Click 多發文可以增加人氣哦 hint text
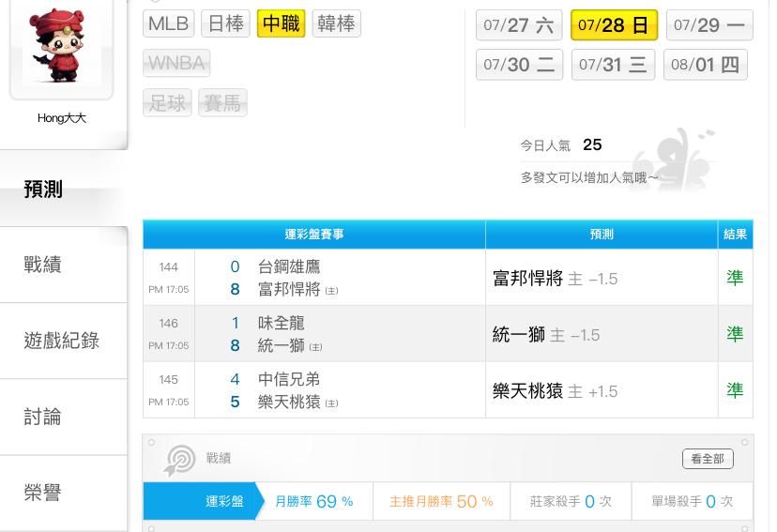Image resolution: width=777 pixels, height=532 pixels. click(x=588, y=177)
